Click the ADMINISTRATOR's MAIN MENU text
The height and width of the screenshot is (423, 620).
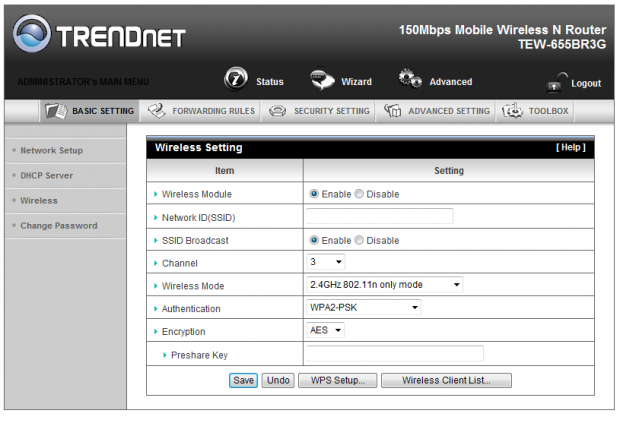[83, 82]
